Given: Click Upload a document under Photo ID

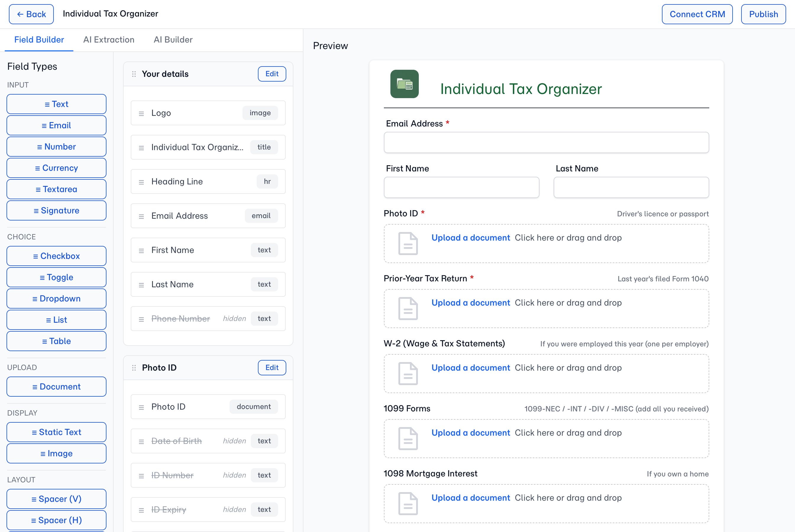Looking at the screenshot, I should [471, 238].
